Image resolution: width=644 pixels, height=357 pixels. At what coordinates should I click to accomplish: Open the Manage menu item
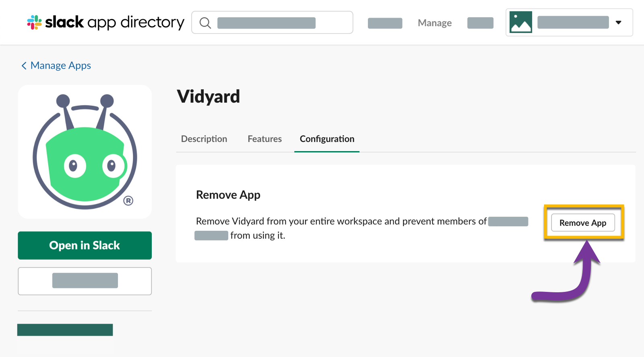coord(435,23)
